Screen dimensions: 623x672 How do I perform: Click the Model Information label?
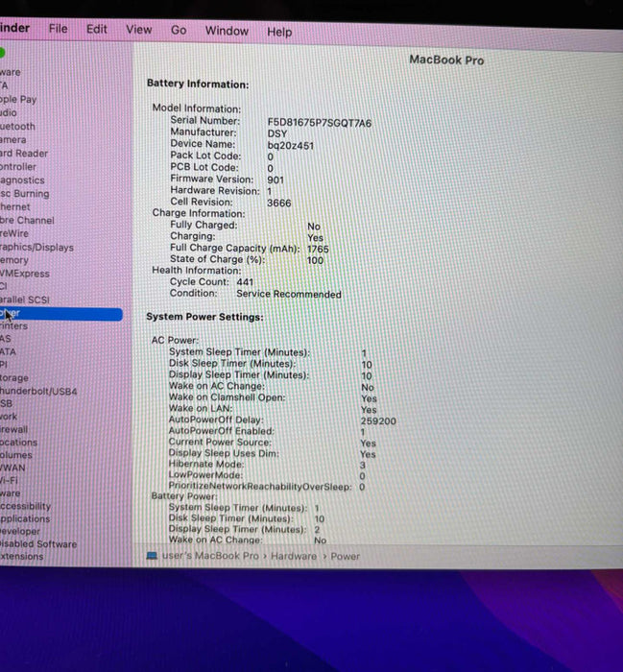point(197,108)
